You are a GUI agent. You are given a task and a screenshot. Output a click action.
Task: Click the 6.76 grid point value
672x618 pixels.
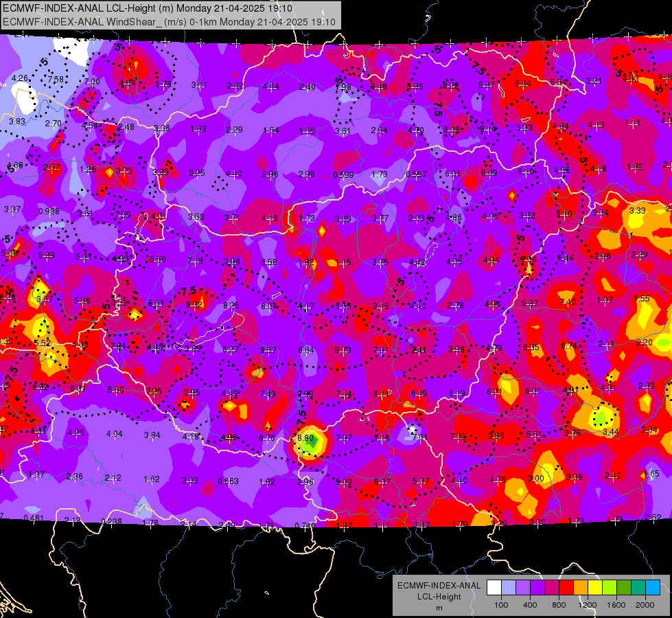(267, 438)
